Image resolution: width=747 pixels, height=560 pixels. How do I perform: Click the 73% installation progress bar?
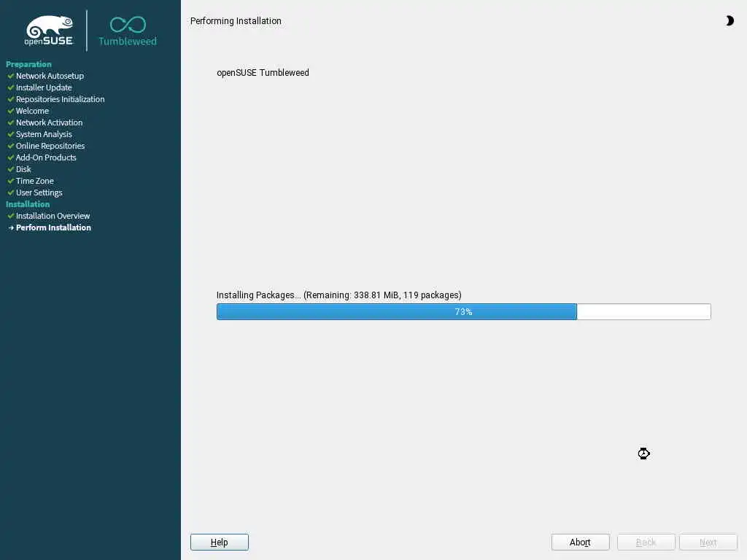point(463,311)
